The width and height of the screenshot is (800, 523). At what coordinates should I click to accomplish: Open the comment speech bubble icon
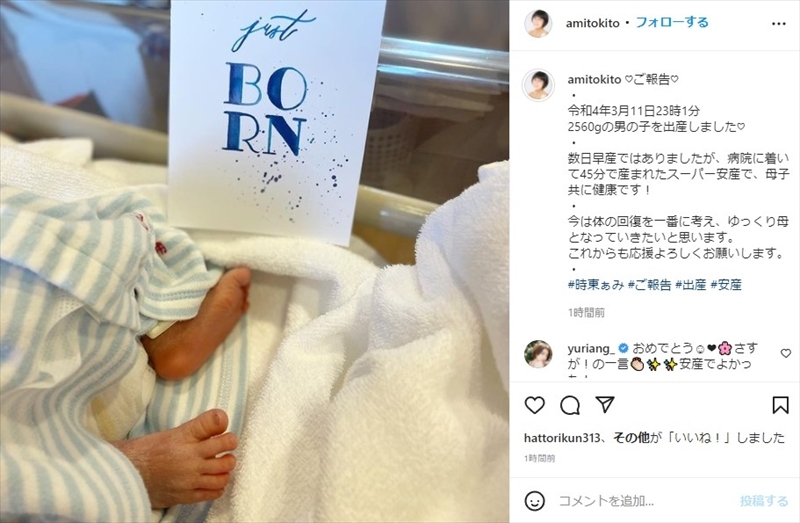click(569, 406)
